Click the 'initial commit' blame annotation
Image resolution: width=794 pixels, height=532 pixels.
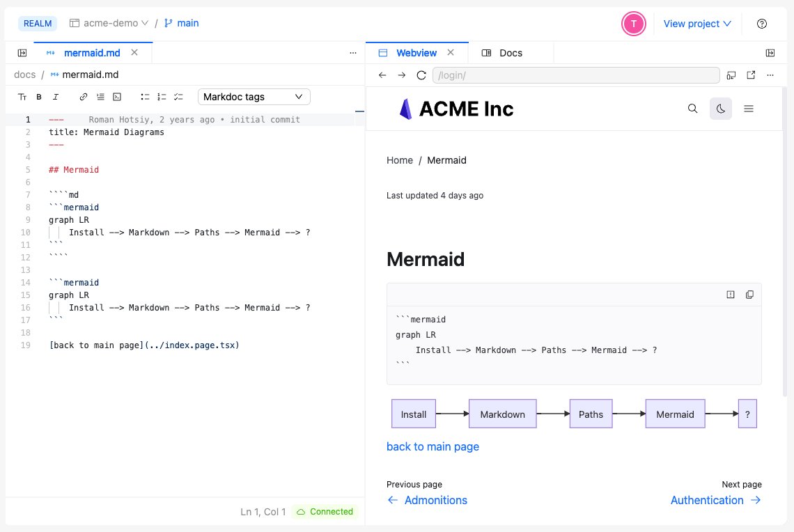[x=265, y=120]
